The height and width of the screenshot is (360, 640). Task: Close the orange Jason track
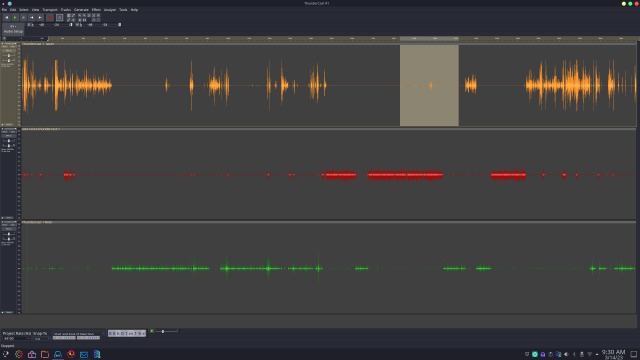coord(2,44)
